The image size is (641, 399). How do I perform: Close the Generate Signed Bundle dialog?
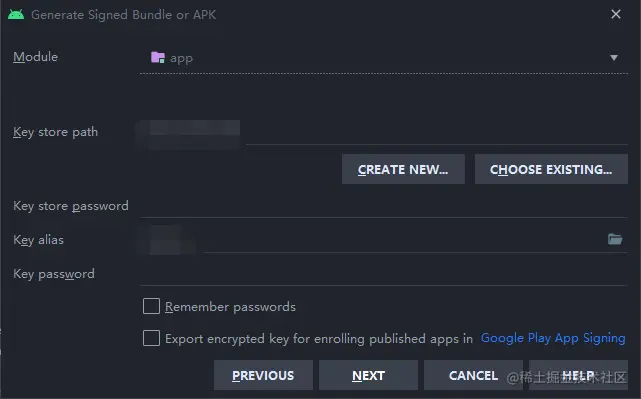[616, 14]
